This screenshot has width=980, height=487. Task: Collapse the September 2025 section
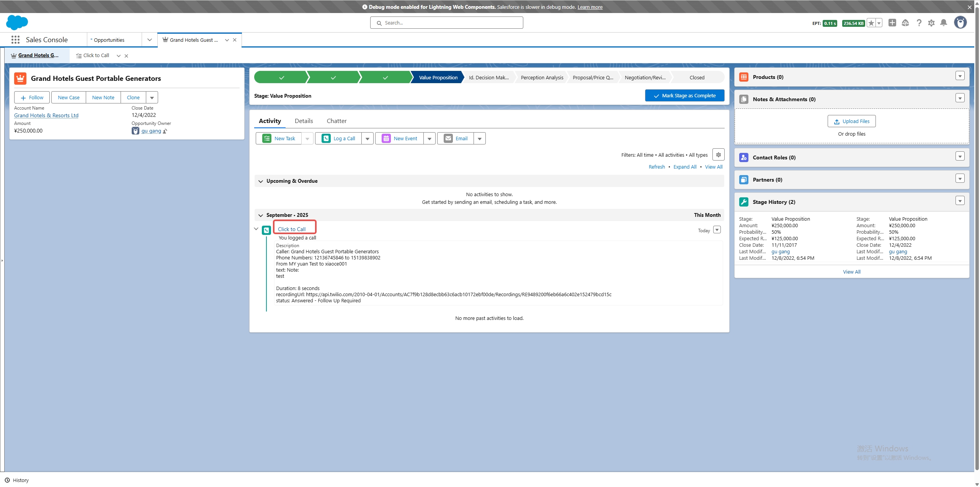click(x=261, y=215)
